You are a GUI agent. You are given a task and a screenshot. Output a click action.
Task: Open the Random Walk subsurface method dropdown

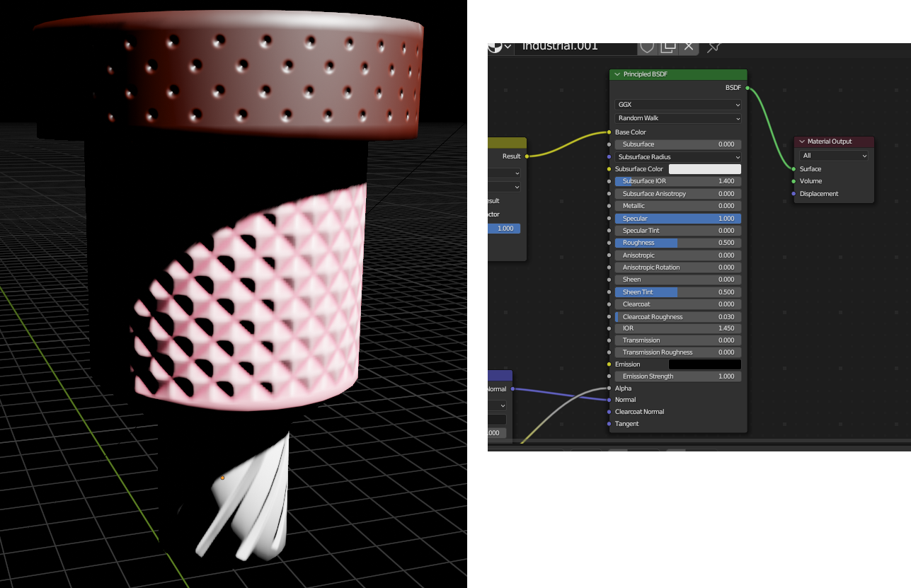(678, 118)
